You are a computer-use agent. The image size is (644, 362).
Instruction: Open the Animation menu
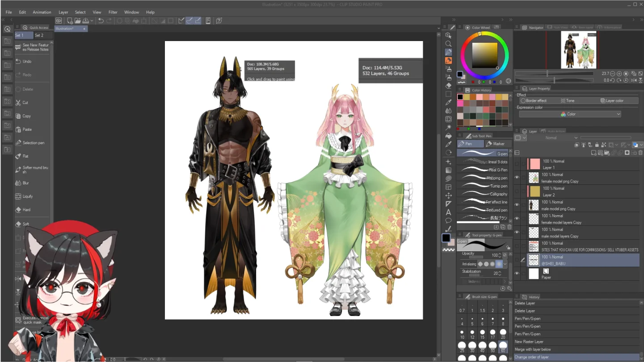[42, 12]
